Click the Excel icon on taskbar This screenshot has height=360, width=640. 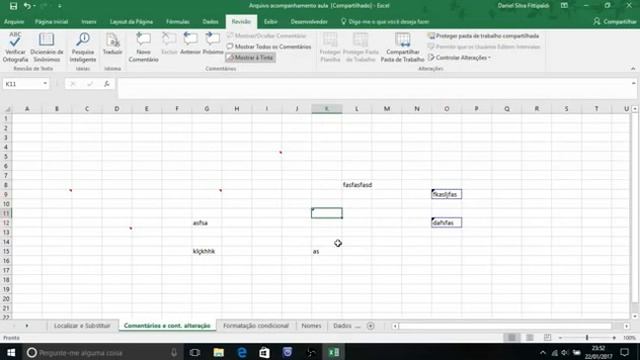[334, 352]
